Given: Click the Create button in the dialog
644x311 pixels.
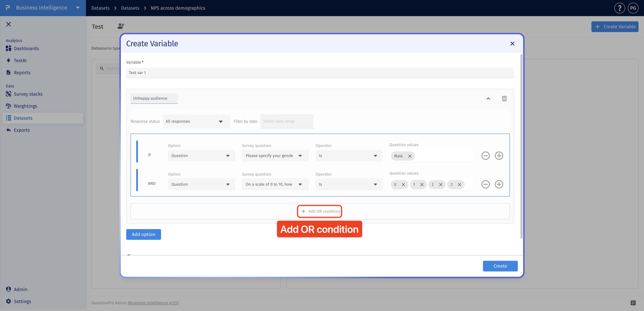Looking at the screenshot, I should click(x=500, y=266).
